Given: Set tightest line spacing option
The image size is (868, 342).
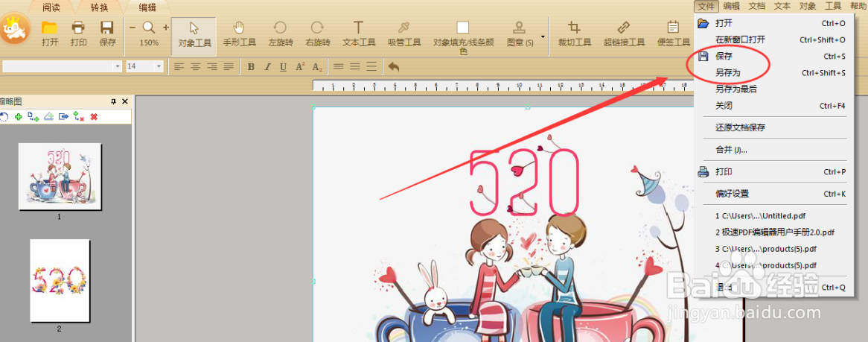Looking at the screenshot, I should pos(338,66).
